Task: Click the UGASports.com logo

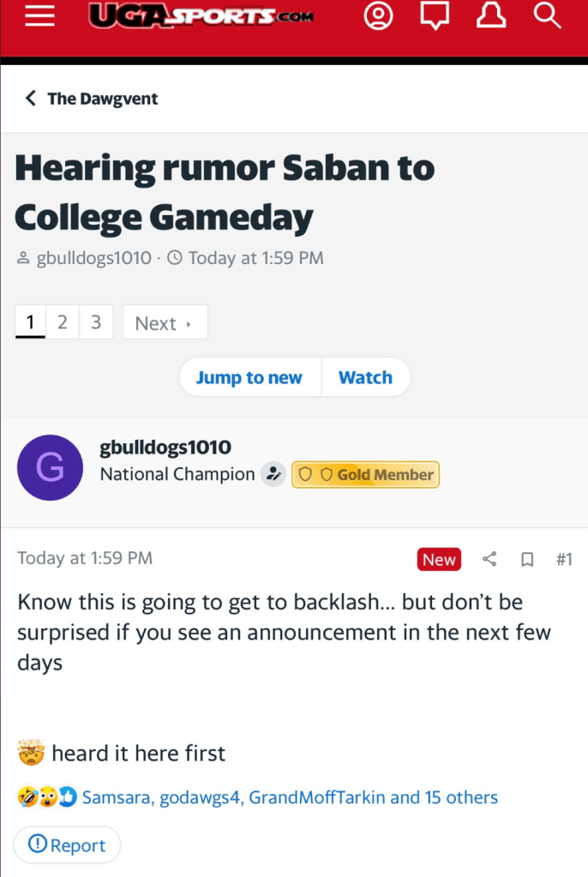Action: click(x=202, y=16)
